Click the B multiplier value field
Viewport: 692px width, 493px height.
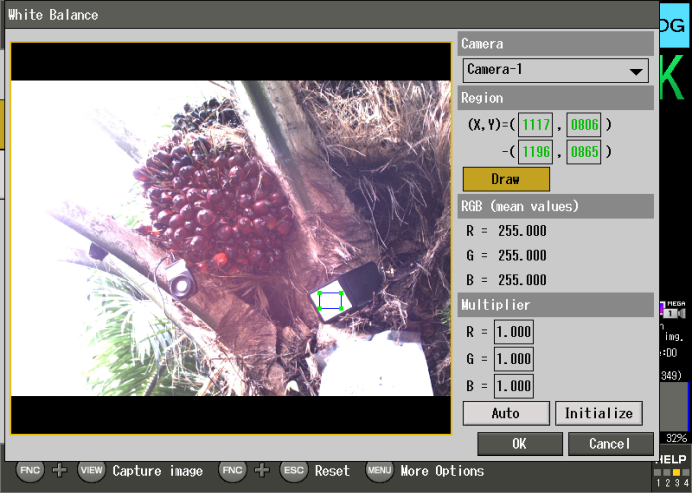point(513,386)
